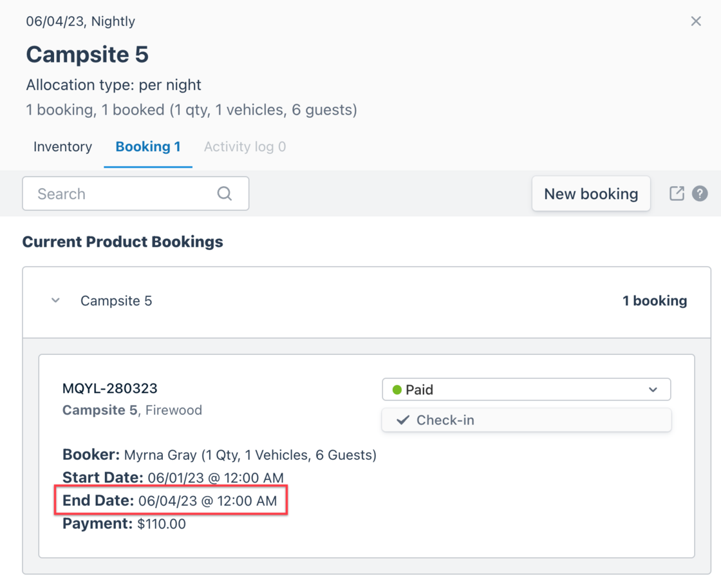Click the green Paid status dot
The image size is (721, 588).
point(397,390)
